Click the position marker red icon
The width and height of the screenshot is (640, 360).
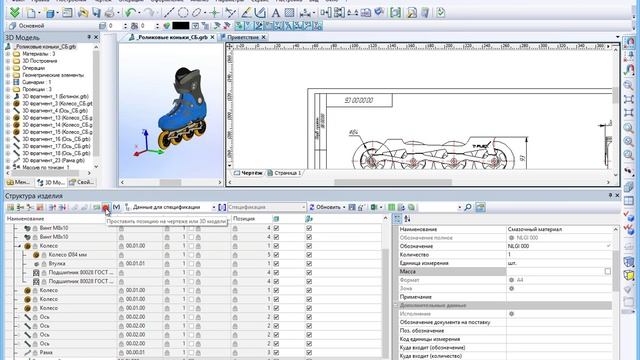(x=106, y=207)
